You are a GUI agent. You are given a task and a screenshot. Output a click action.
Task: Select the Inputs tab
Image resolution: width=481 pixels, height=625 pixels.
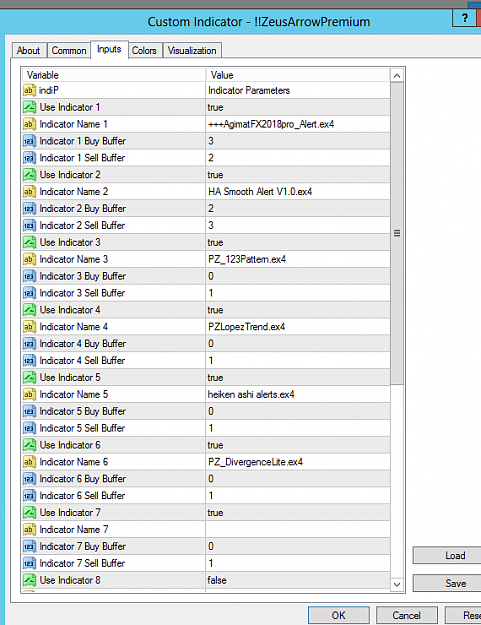tap(109, 49)
